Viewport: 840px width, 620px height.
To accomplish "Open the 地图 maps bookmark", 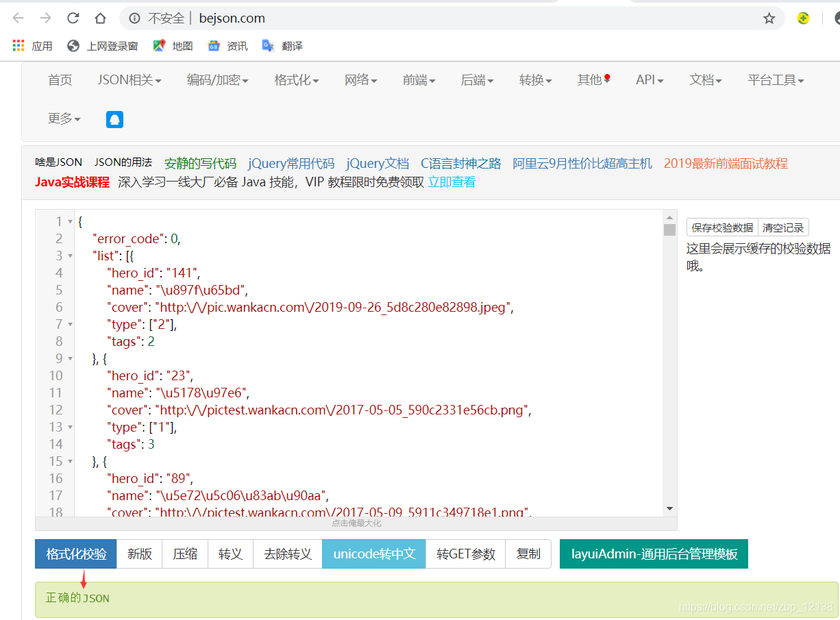I will click(173, 46).
